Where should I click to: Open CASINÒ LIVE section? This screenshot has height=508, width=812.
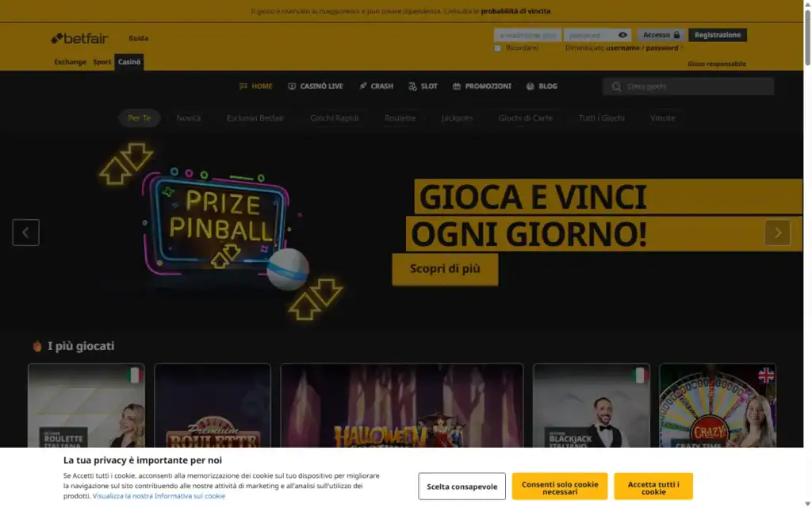pos(316,86)
